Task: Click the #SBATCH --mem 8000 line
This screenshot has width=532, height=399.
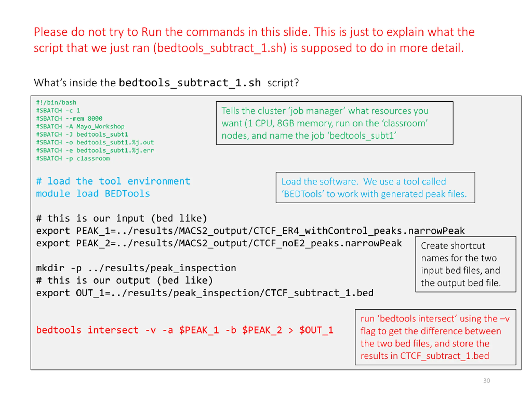Action: pyautogui.click(x=69, y=119)
